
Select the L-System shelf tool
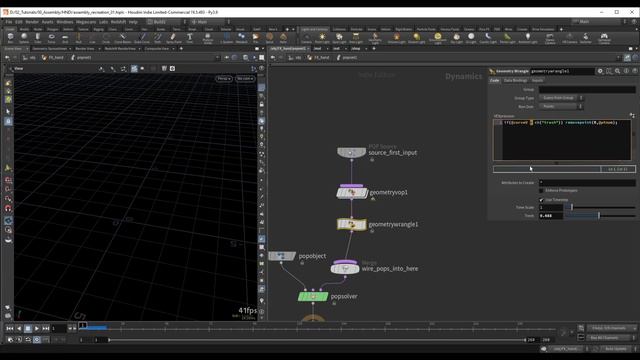click(x=227, y=38)
